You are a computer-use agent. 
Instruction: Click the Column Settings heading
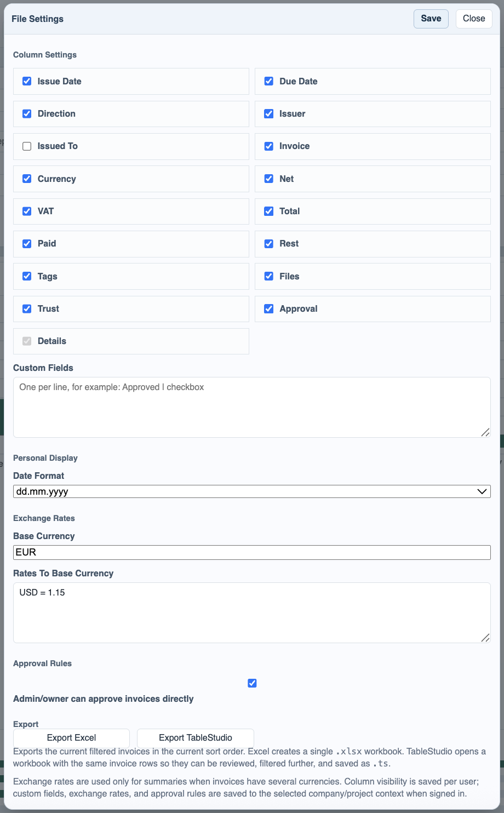pyautogui.click(x=45, y=55)
